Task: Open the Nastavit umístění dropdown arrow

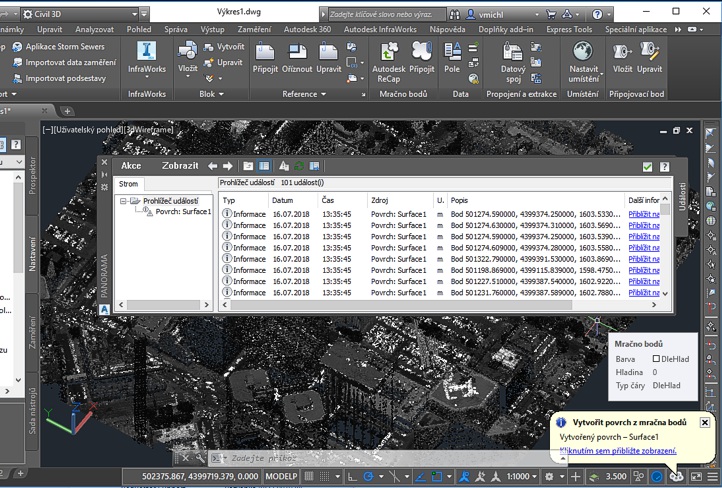Action: tap(601, 74)
